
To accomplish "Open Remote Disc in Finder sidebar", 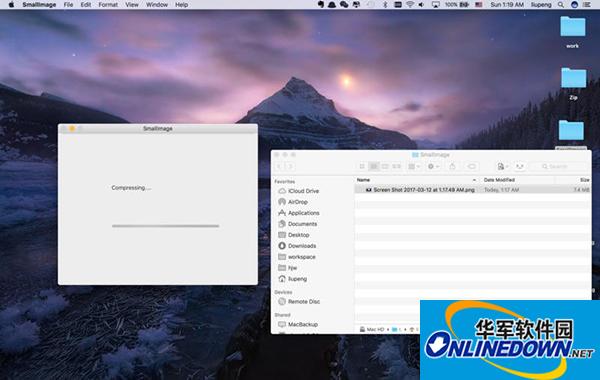I will click(299, 302).
